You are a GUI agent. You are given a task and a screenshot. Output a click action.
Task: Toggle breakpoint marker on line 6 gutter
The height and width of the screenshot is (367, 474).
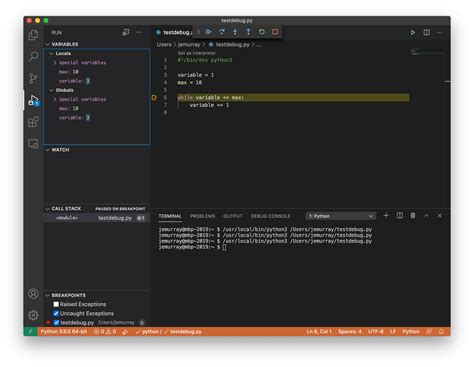pos(154,98)
